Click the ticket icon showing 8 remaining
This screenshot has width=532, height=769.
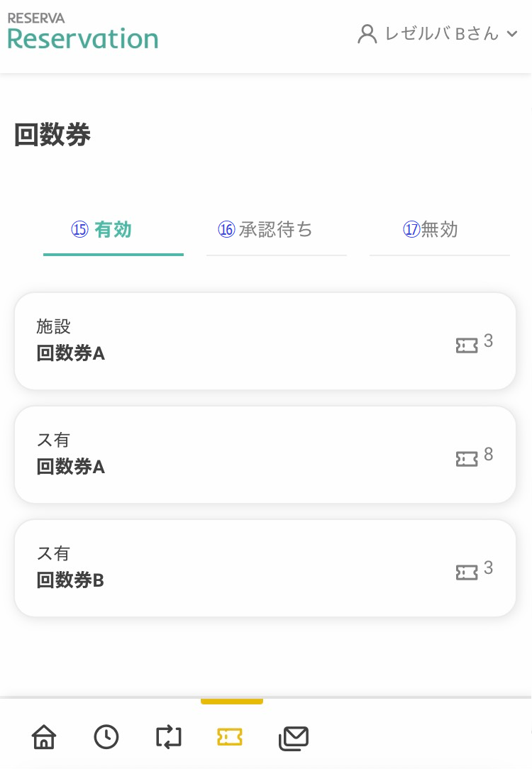tap(466, 460)
